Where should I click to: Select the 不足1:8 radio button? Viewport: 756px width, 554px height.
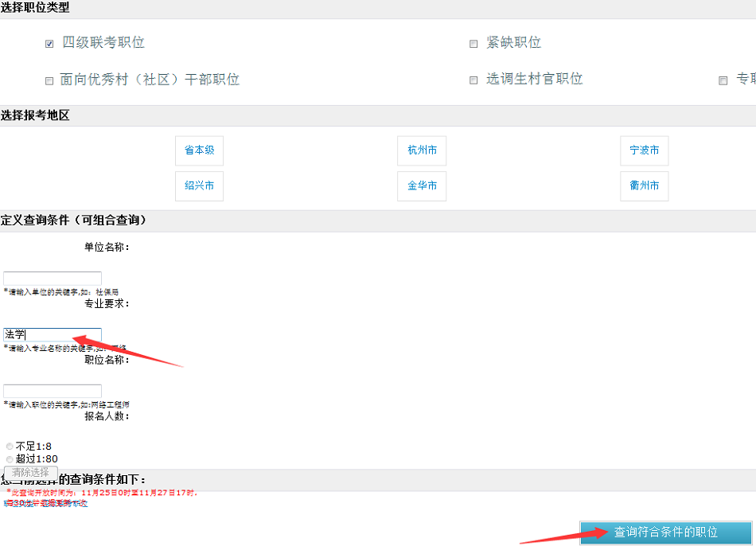(x=10, y=447)
